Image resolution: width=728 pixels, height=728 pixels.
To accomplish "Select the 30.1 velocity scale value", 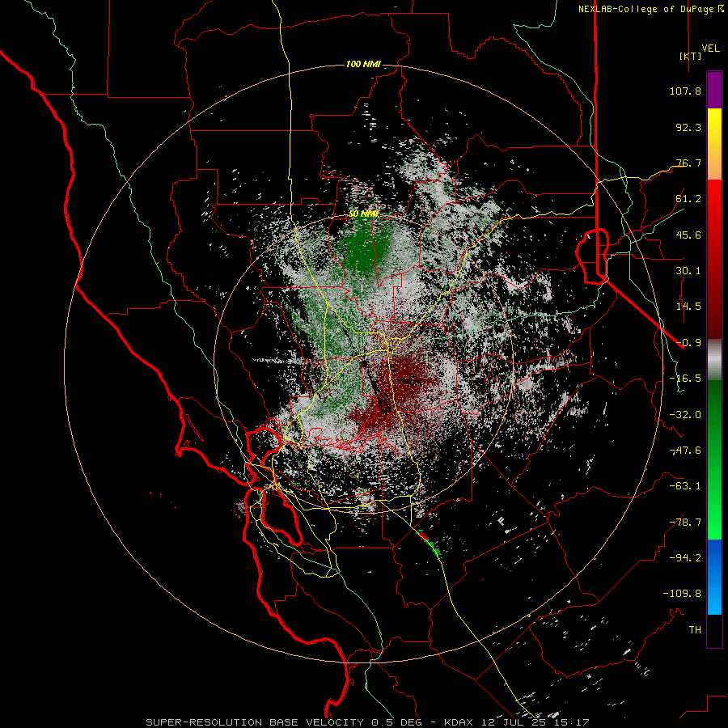I will (x=688, y=271).
